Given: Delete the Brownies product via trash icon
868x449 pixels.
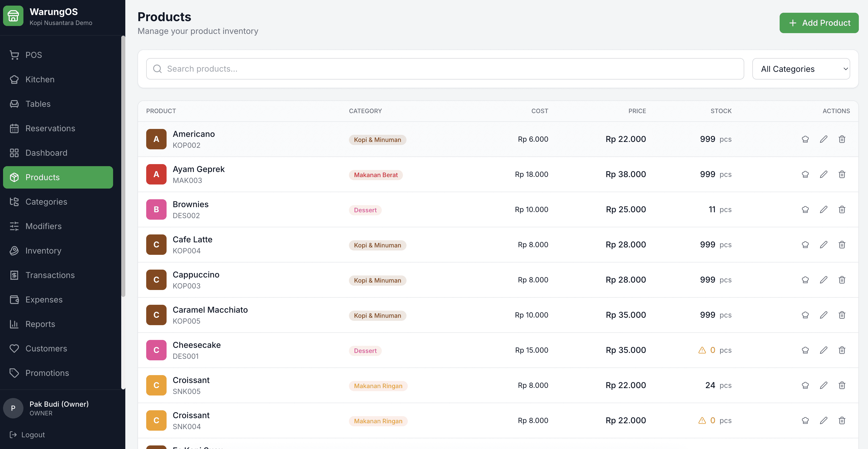Looking at the screenshot, I should (842, 210).
